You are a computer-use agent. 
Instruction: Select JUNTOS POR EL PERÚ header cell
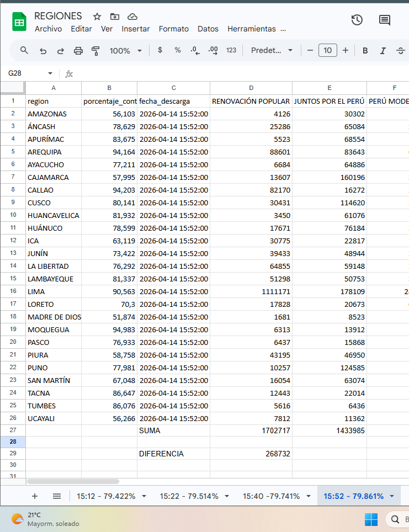[329, 101]
